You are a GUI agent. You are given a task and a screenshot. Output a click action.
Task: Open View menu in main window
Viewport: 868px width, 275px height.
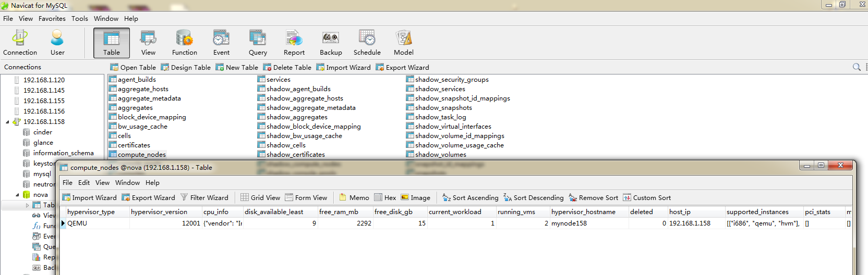coord(26,18)
